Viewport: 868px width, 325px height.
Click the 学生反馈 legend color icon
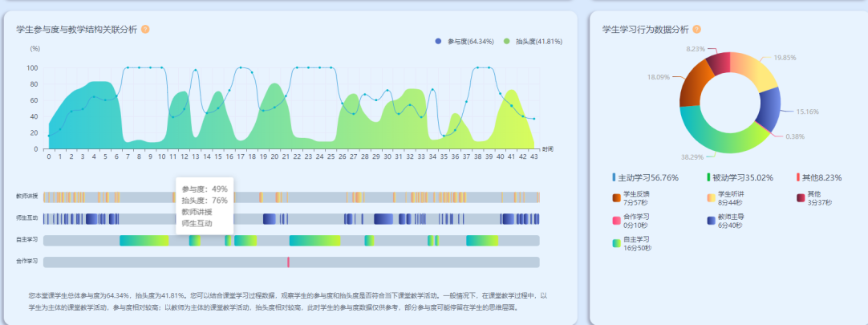click(x=616, y=197)
